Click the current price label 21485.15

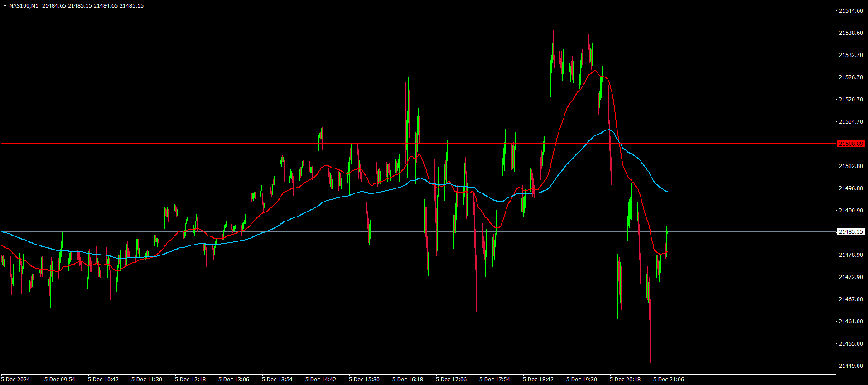(851, 231)
